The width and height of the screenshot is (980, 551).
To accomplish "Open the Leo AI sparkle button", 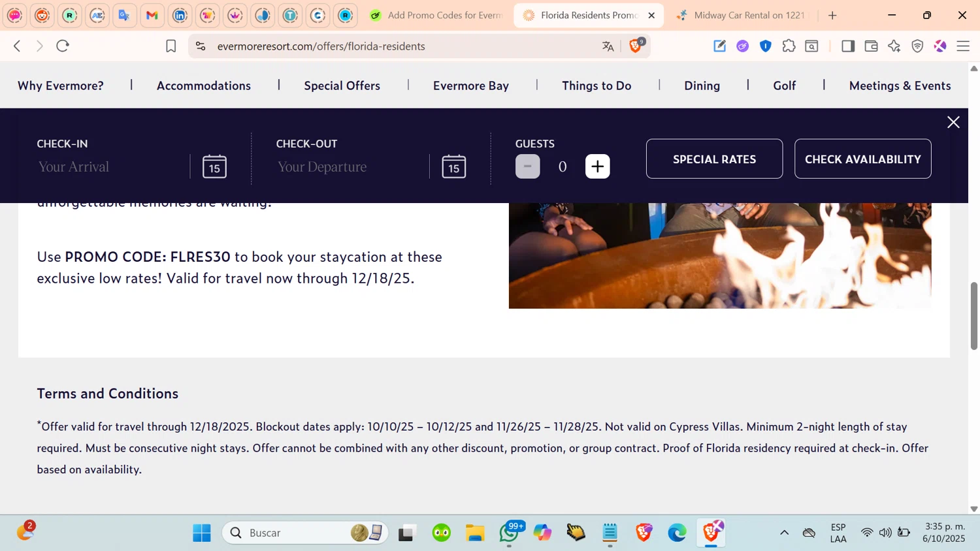I will tap(894, 46).
